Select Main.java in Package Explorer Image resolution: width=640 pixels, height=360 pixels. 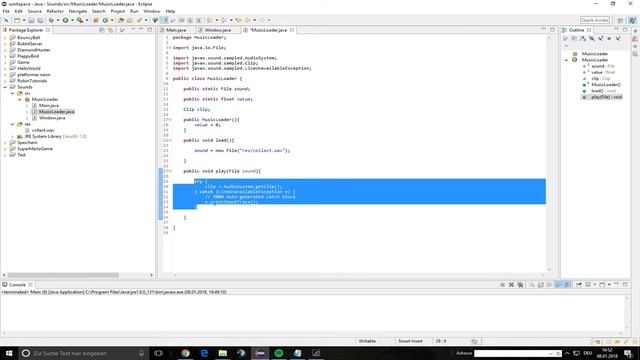(x=49, y=106)
